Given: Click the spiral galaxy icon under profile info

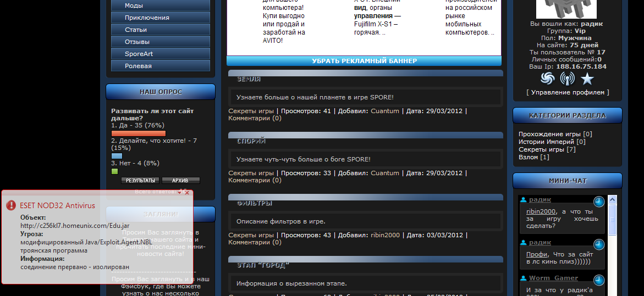Looking at the screenshot, I should coord(547,79).
